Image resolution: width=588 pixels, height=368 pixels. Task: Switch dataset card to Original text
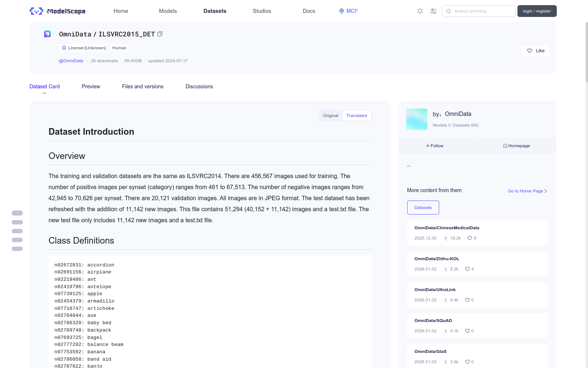pos(331,116)
